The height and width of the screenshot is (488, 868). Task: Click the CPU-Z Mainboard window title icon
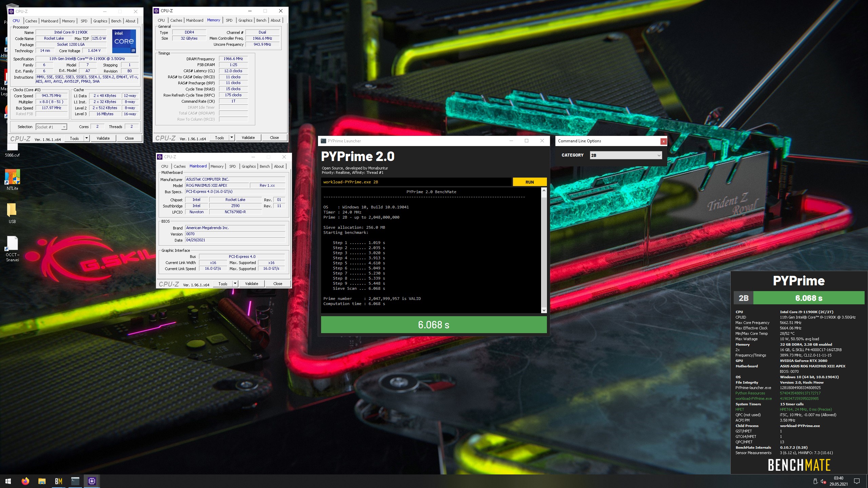pos(160,157)
